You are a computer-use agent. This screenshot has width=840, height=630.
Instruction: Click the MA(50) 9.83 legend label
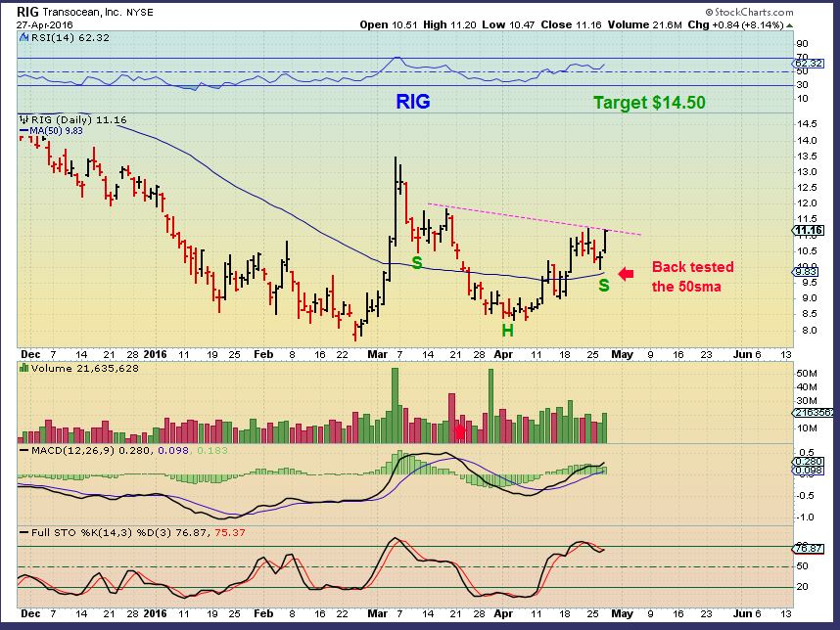click(x=51, y=131)
